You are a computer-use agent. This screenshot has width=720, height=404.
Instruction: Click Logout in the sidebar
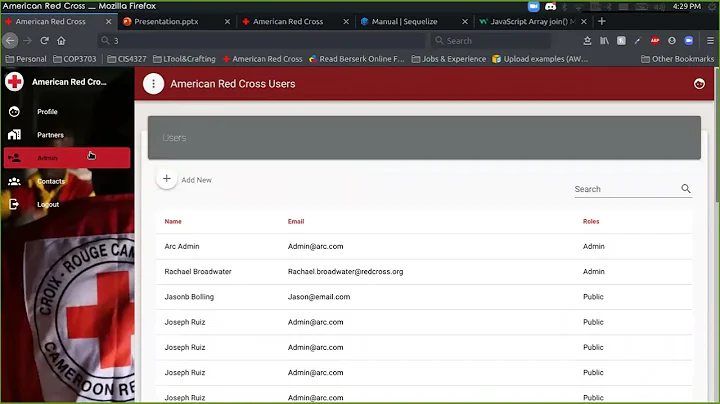click(67, 204)
